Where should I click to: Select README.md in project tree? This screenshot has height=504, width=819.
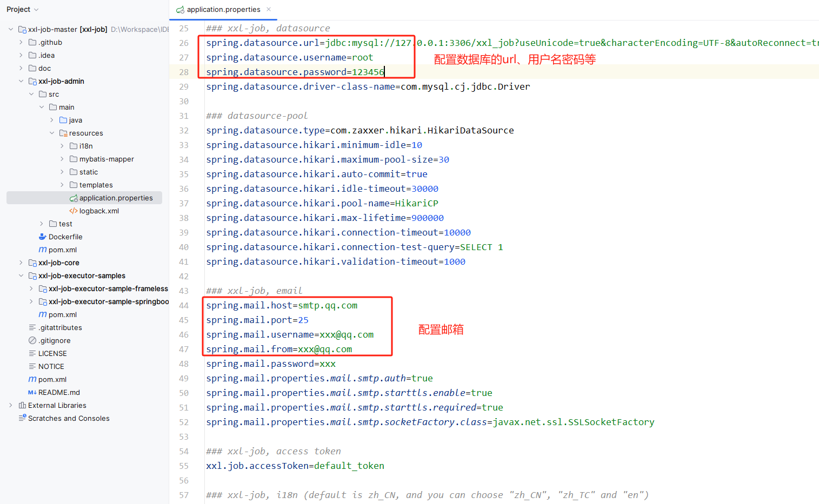tap(59, 392)
